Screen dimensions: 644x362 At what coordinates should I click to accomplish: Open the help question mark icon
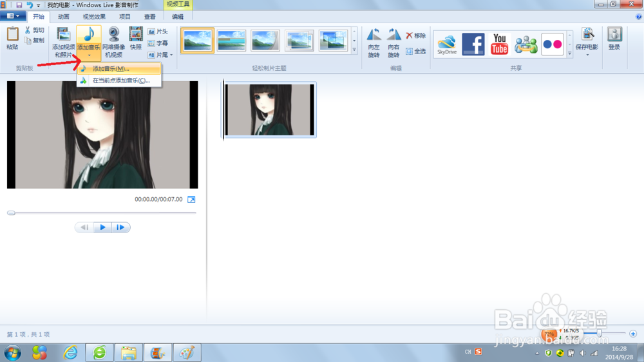(639, 17)
